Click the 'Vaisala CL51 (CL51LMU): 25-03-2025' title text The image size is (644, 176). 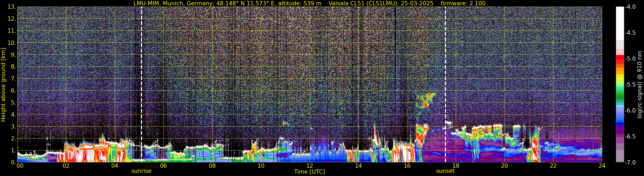pos(381,3)
